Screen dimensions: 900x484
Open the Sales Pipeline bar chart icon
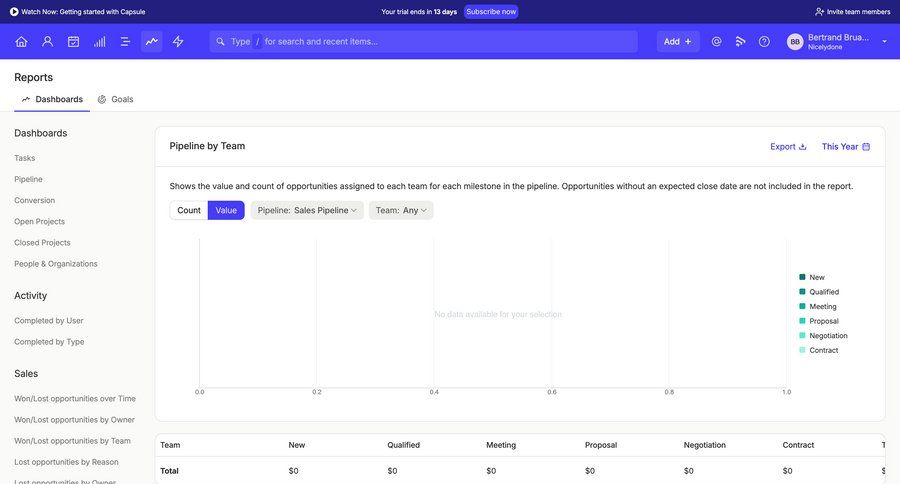(x=99, y=42)
